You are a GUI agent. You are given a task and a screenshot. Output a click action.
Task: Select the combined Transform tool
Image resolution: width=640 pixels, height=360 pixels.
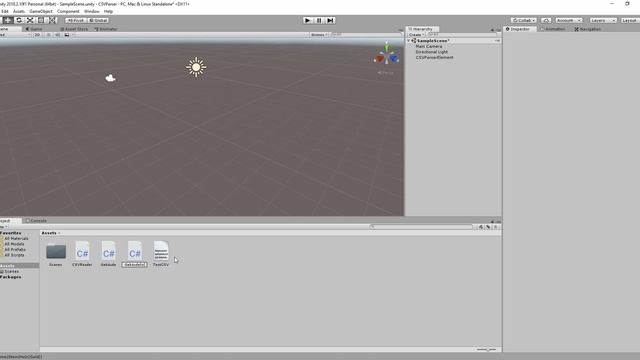pyautogui.click(x=52, y=20)
